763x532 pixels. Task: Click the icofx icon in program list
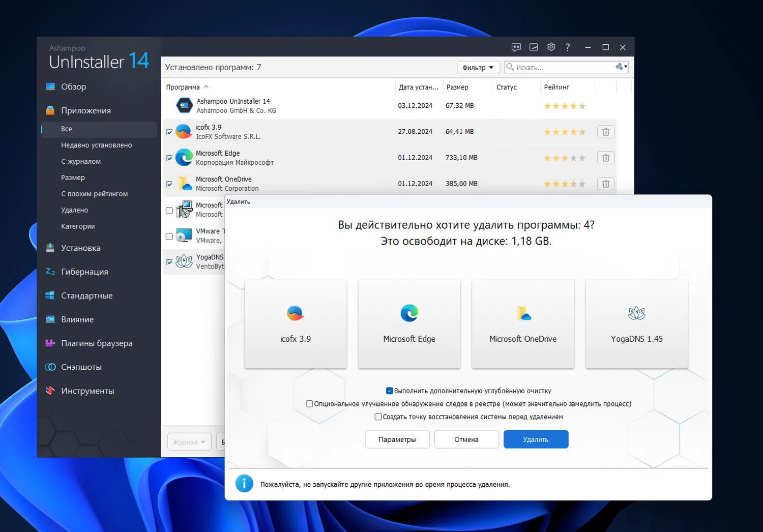click(x=184, y=132)
